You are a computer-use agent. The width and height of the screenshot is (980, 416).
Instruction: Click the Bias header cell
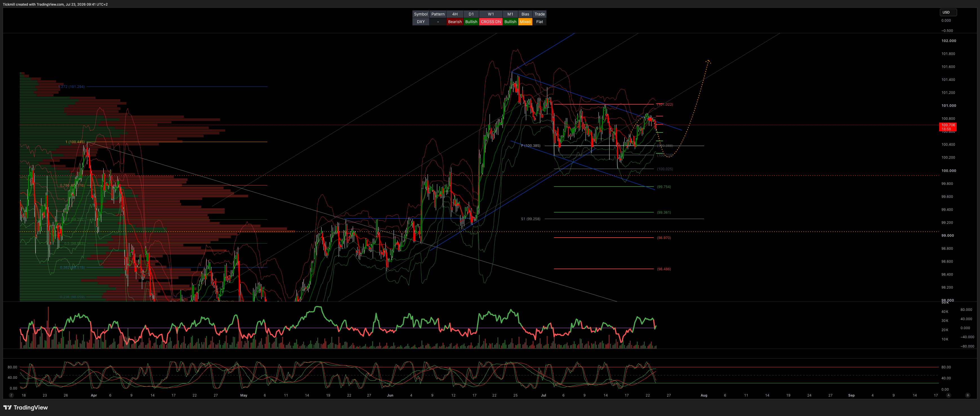[525, 14]
